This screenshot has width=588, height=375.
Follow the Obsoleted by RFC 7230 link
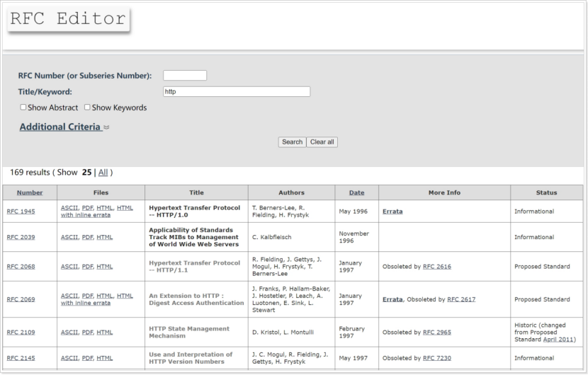tap(437, 358)
